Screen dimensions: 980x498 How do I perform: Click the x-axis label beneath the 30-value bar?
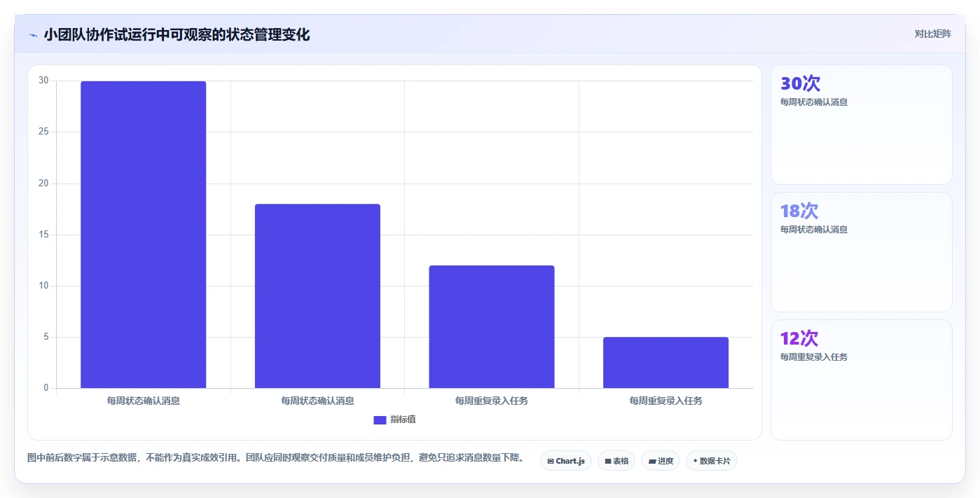coord(144,401)
